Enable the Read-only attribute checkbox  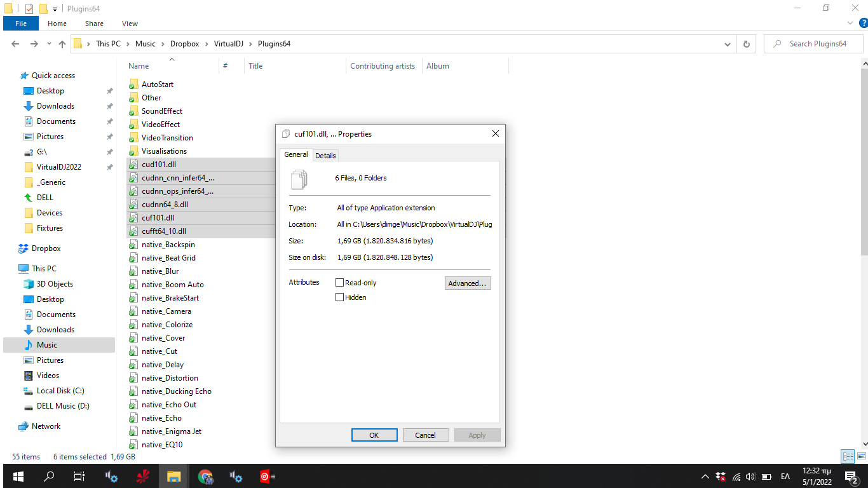coord(339,283)
